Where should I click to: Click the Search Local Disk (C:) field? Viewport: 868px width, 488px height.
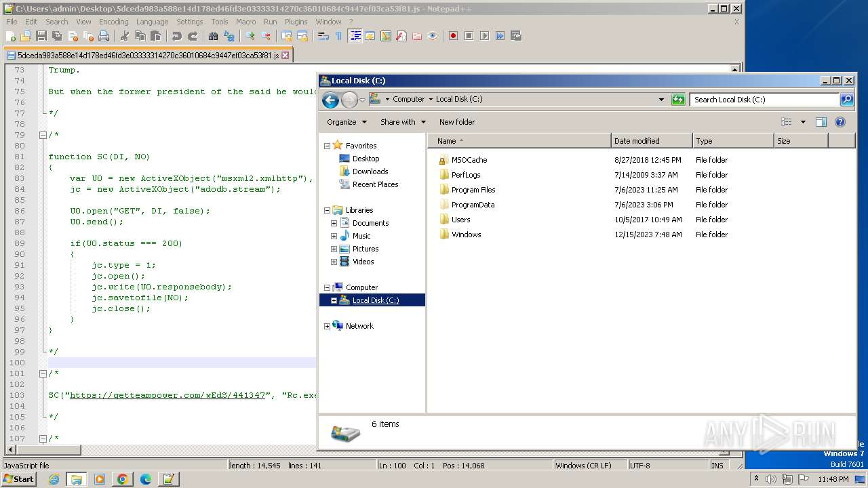pos(765,100)
